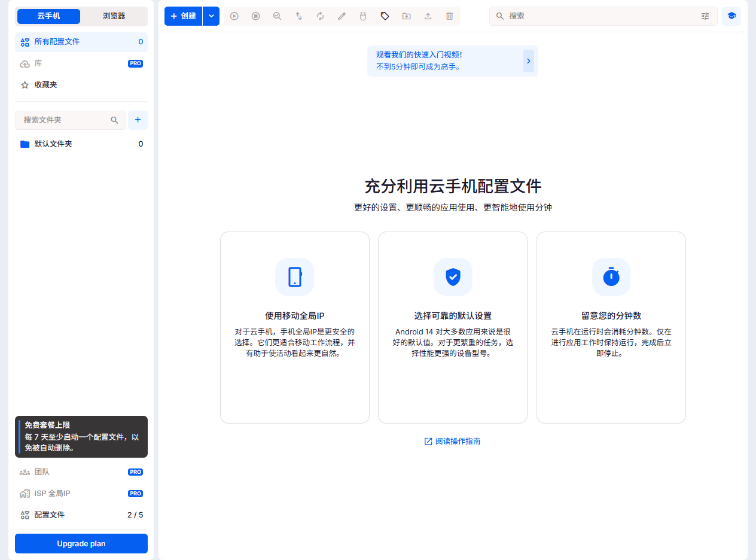The image size is (756, 560).
Task: Open search filter settings sliders icon
Action: click(x=705, y=16)
